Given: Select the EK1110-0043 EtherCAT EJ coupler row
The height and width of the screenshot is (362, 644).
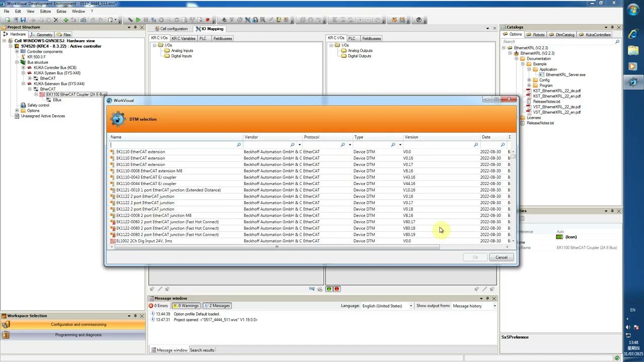Looking at the screenshot, I should coord(309,177).
